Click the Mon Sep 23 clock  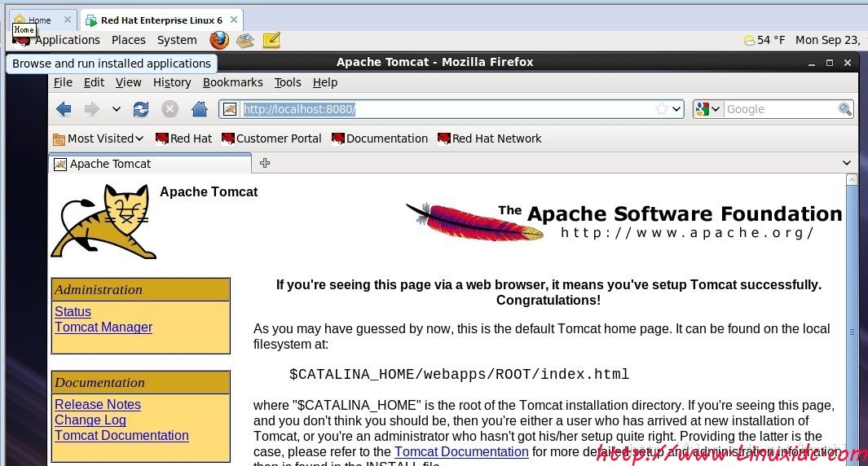coord(827,40)
